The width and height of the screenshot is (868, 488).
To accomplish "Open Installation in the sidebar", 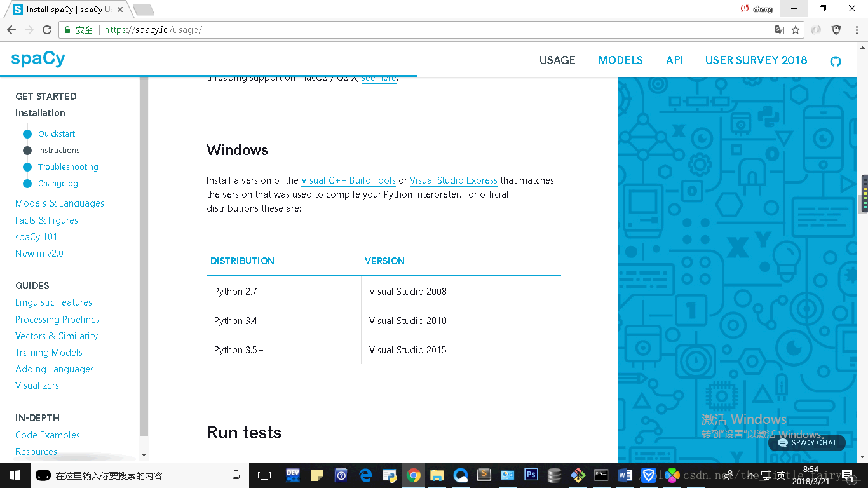I will pyautogui.click(x=40, y=113).
